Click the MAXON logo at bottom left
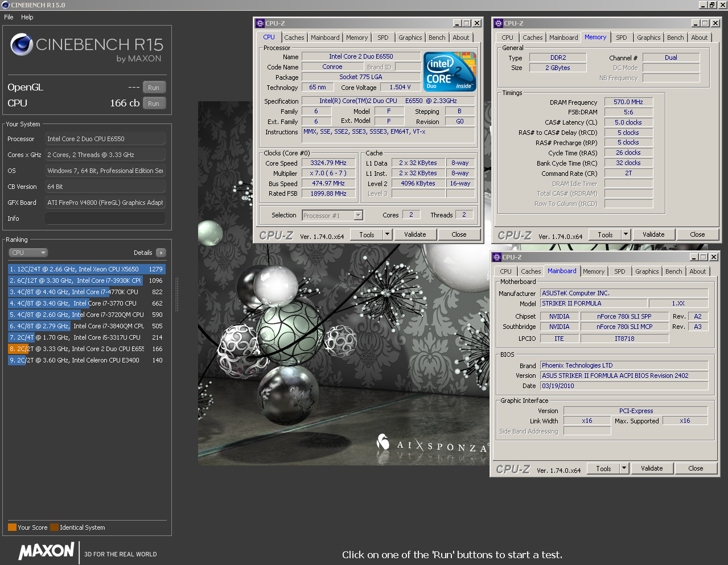 [x=46, y=551]
